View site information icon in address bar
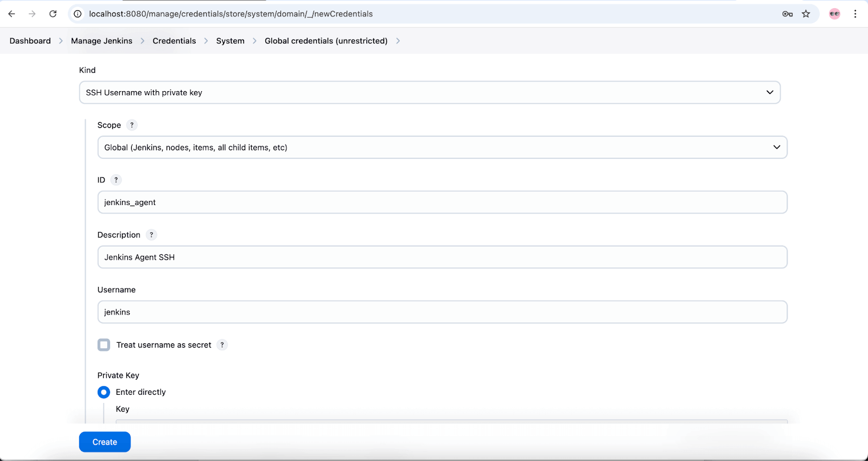 [78, 14]
